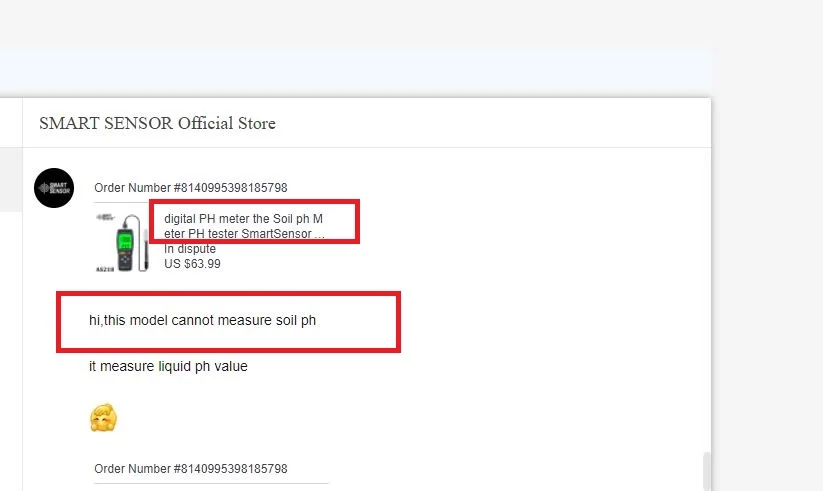Click the first Order Number #8140995398185798

[191, 187]
